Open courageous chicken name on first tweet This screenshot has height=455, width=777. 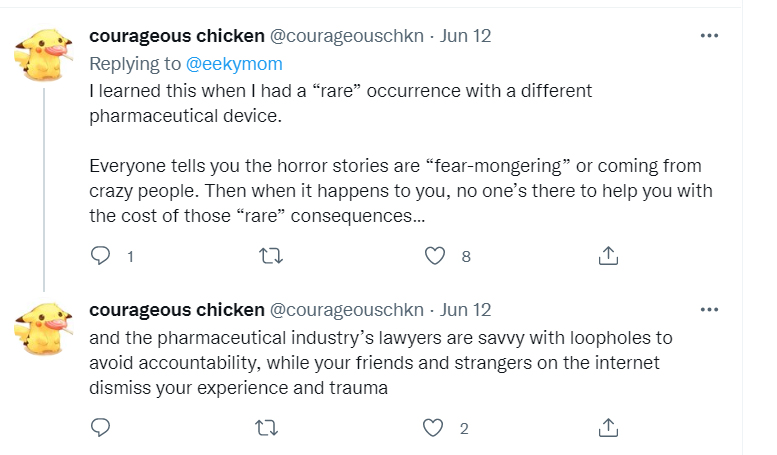tap(177, 36)
